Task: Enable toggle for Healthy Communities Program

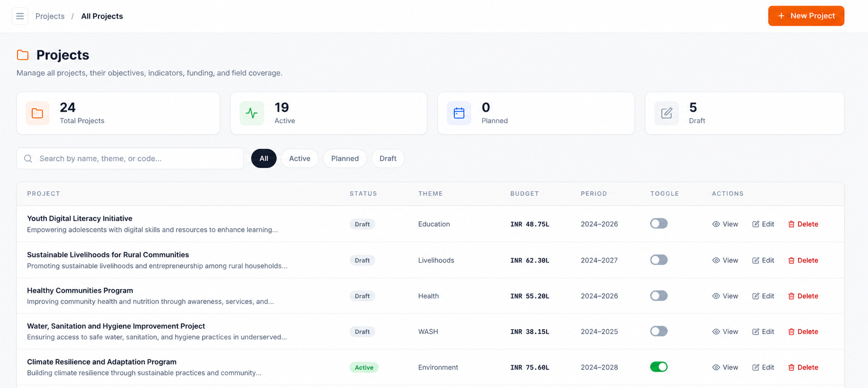Action: pyautogui.click(x=659, y=295)
